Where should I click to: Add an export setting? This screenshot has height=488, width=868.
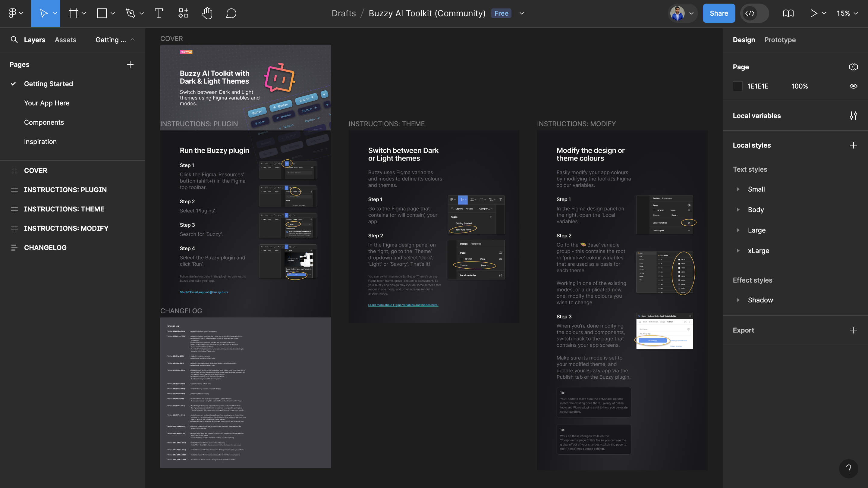click(x=853, y=330)
